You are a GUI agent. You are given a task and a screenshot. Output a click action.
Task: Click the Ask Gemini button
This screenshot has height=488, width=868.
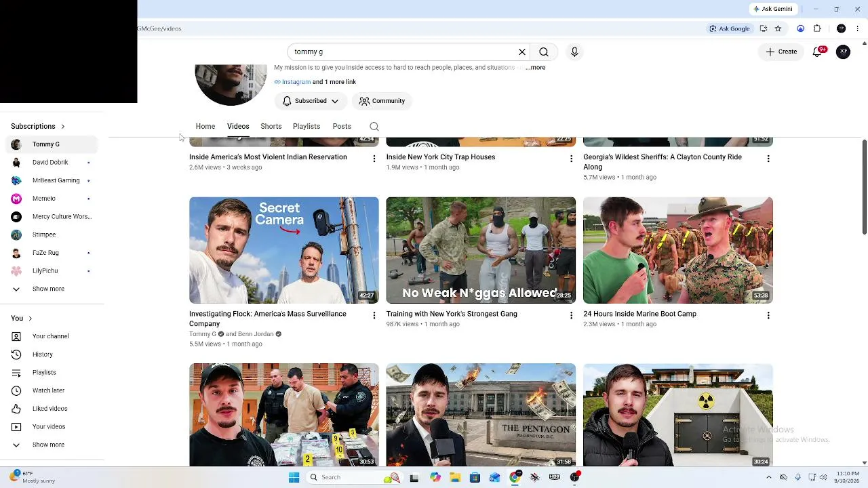tap(772, 9)
